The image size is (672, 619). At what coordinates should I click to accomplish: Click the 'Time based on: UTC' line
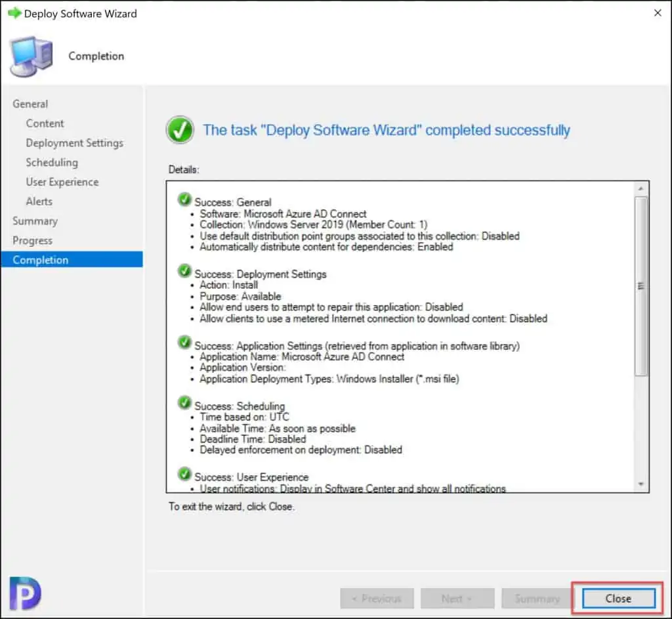coord(244,417)
